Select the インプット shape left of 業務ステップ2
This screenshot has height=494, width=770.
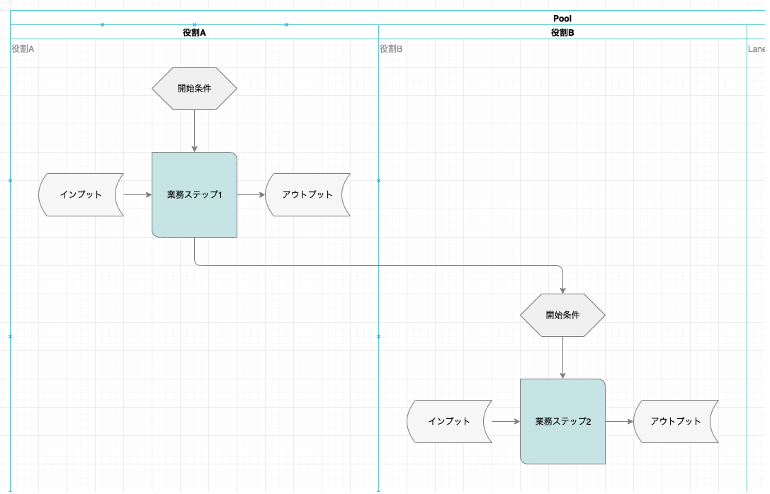point(448,422)
